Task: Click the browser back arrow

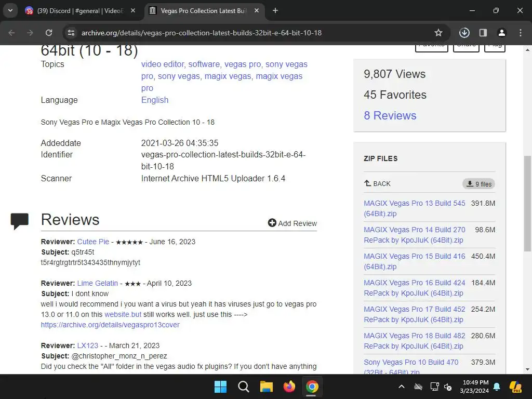Action: click(x=11, y=33)
